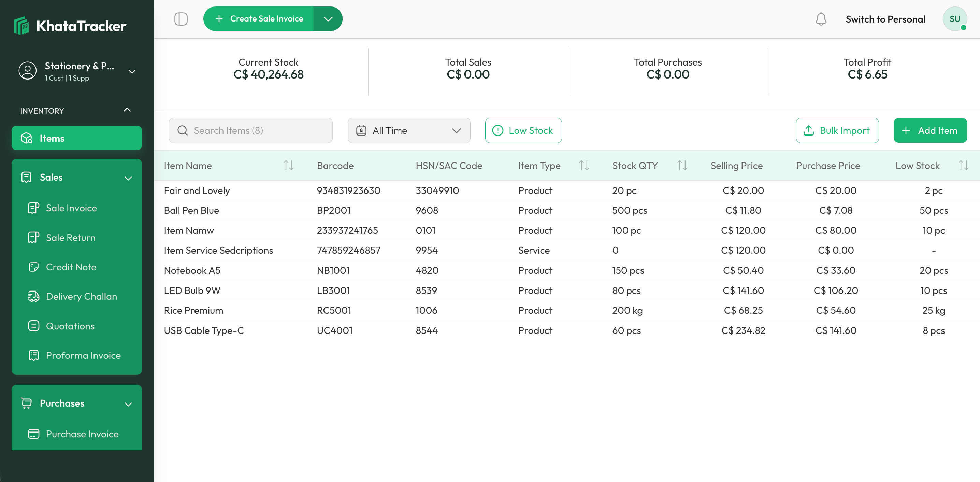Sort by Low Stock column arrows
The image size is (980, 482).
coord(963,165)
